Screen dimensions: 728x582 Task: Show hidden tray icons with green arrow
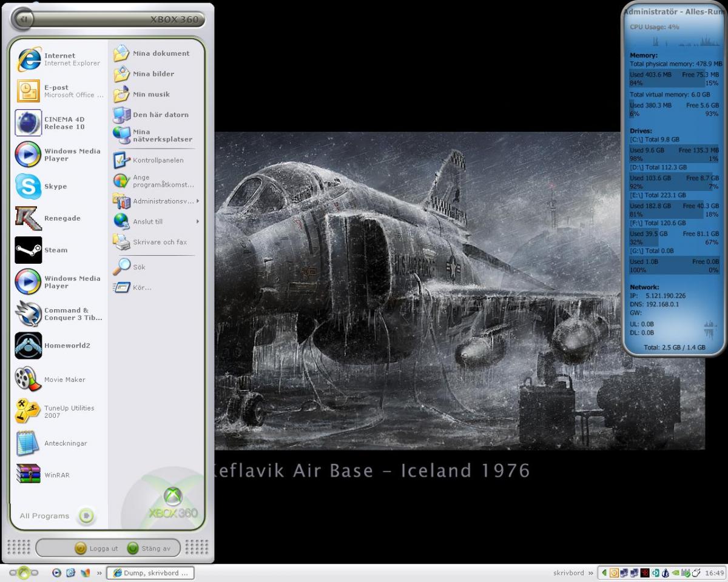[x=604, y=572]
